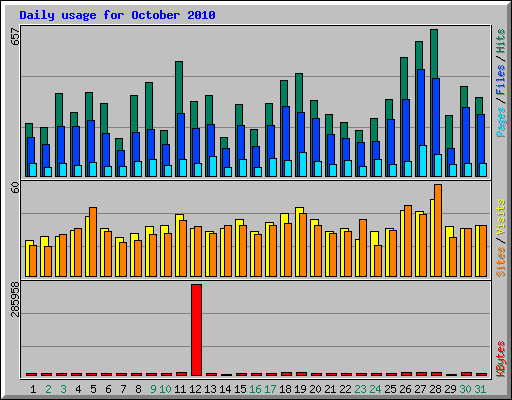The image size is (512, 400).
Task: Click the 'Daily usage for October 2010' title
Action: coord(117,15)
